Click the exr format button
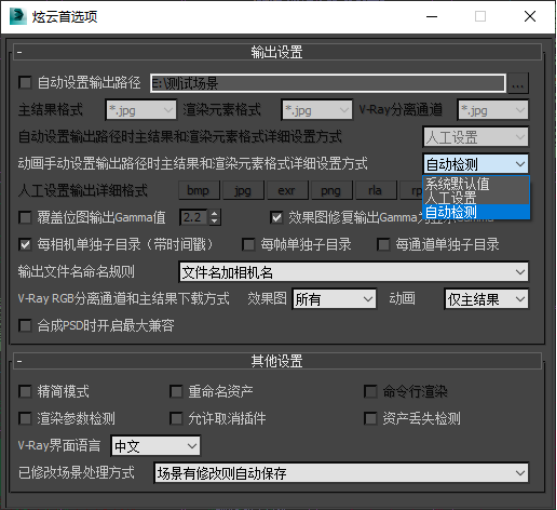557x510 pixels. [287, 191]
